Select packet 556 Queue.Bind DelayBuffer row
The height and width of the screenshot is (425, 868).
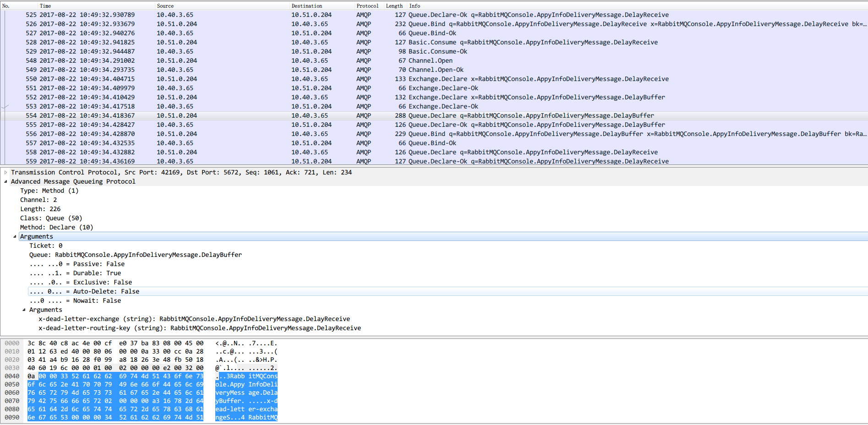(434, 134)
